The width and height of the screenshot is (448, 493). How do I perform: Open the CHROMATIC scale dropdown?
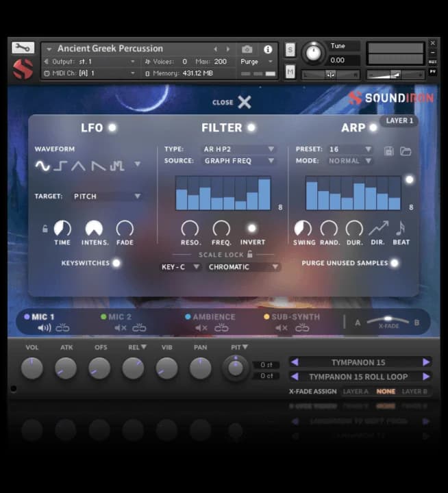tap(244, 267)
